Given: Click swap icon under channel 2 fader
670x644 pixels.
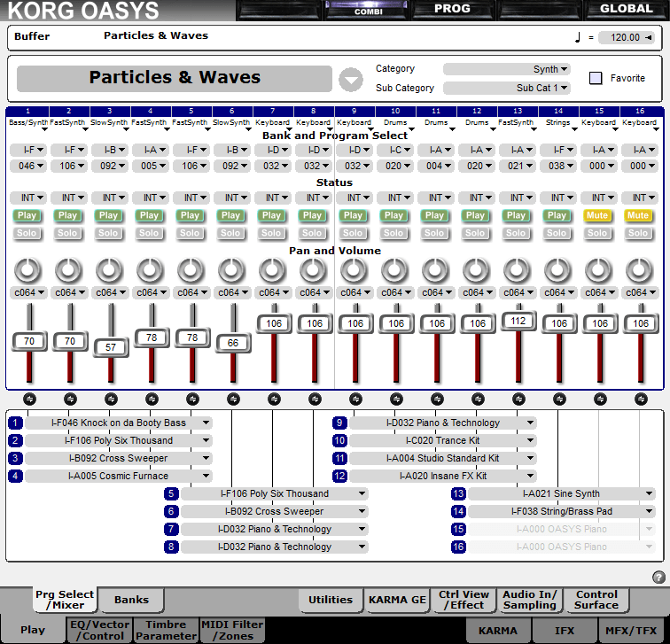Looking at the screenshot, I should (70, 400).
